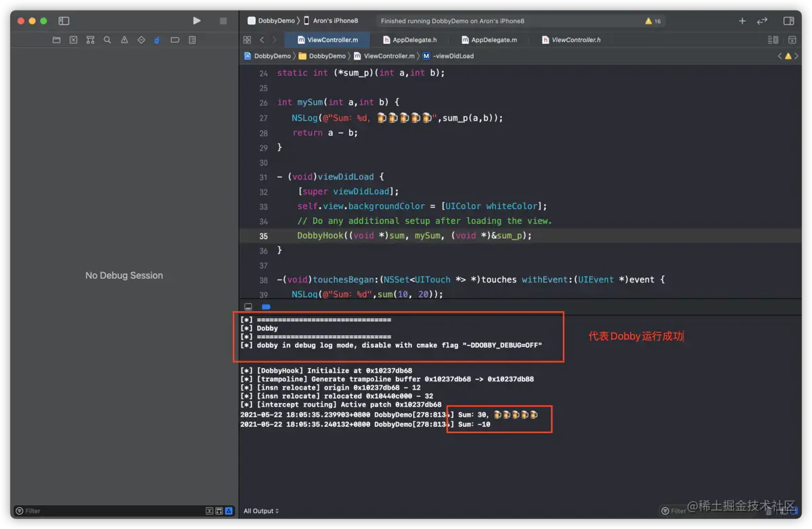Open the Test navigator diamond icon
The height and width of the screenshot is (529, 812).
141,40
